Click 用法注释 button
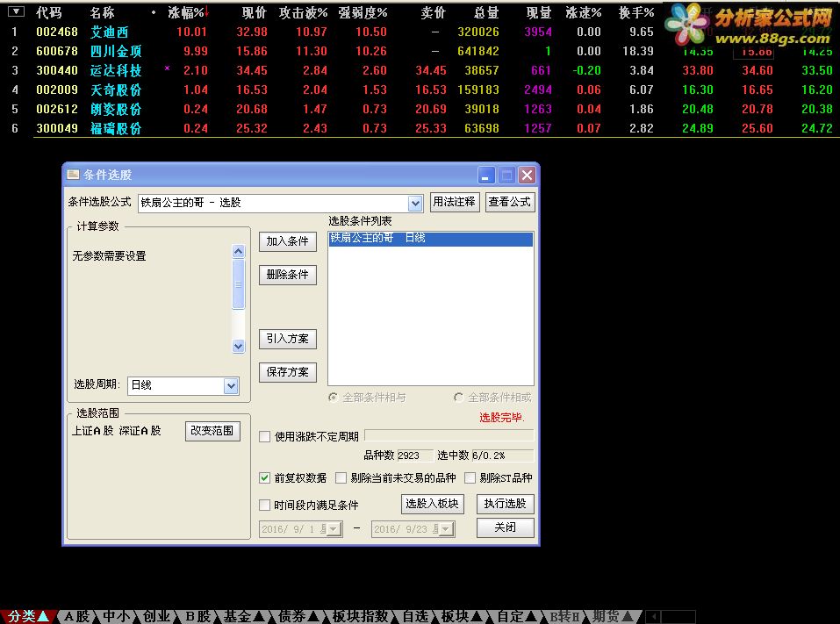Image resolution: width=840 pixels, height=624 pixels. tap(455, 202)
